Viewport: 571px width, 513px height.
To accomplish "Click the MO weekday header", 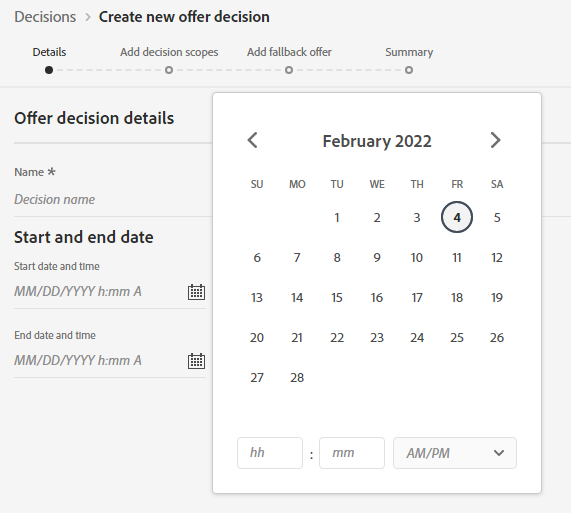I will (297, 184).
